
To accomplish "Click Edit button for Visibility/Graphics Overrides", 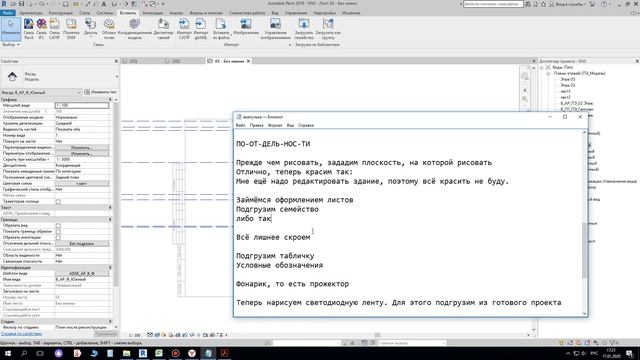I will point(82,147).
